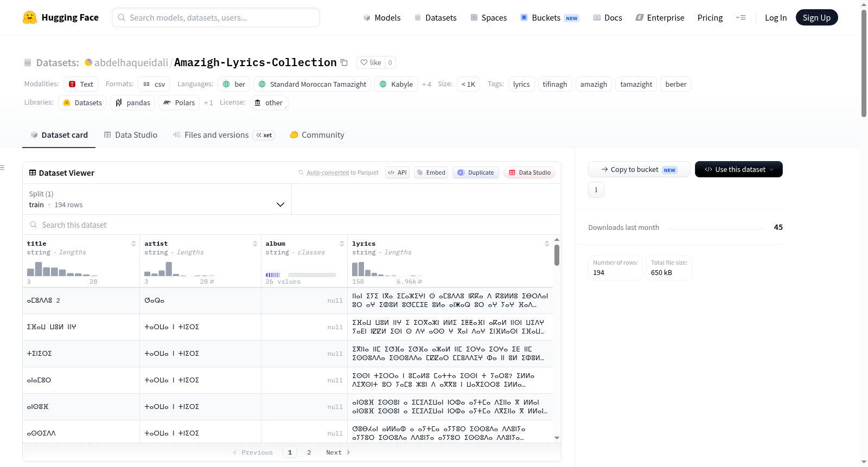Select the Standard Moroccan Tamazight tag

(x=312, y=84)
